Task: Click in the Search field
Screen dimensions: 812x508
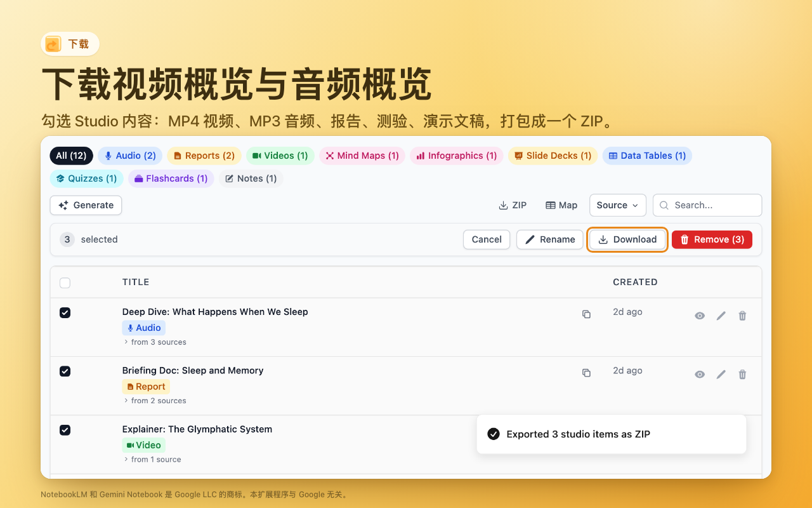Action: pyautogui.click(x=707, y=205)
